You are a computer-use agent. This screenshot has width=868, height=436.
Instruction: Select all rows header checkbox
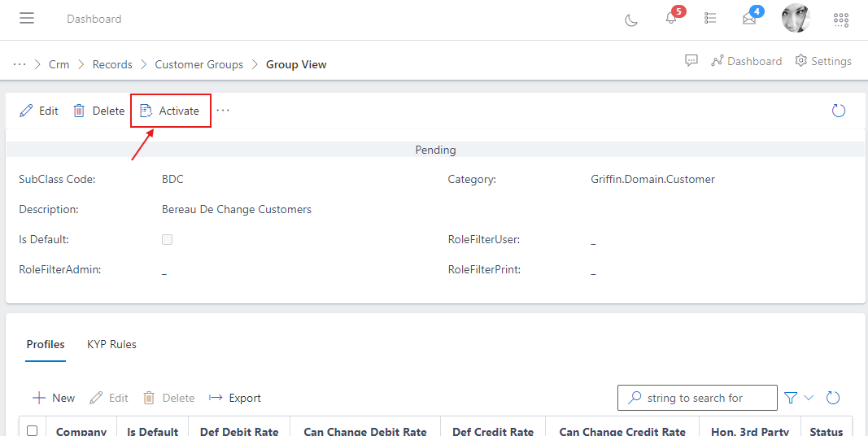(32, 430)
